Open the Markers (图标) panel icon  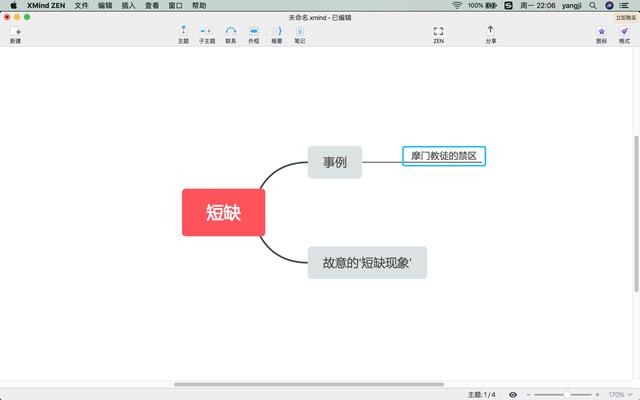[x=601, y=35]
